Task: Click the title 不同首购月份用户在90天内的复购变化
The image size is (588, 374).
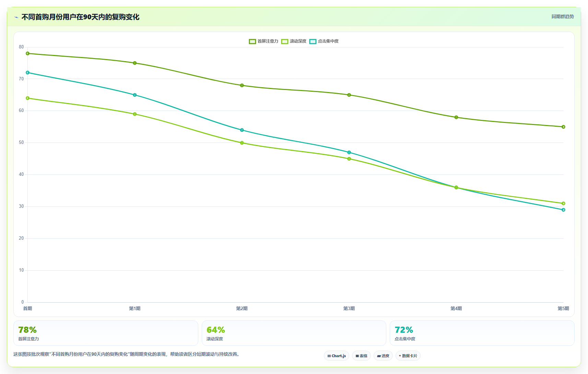Action: point(81,17)
